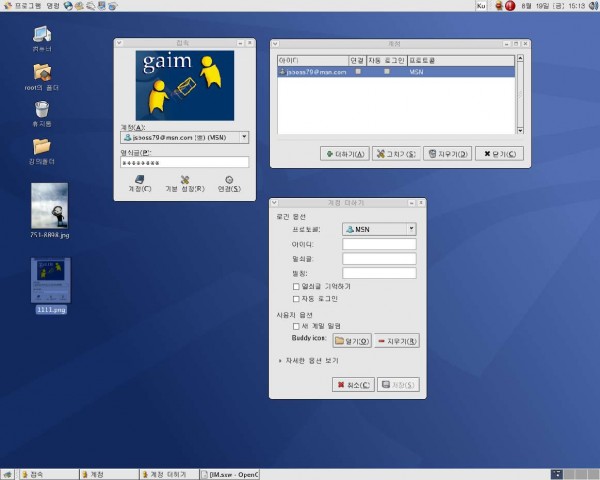Click the Gaim tray icon in top panel
Screen dimensions: 600x480
tap(499, 6)
